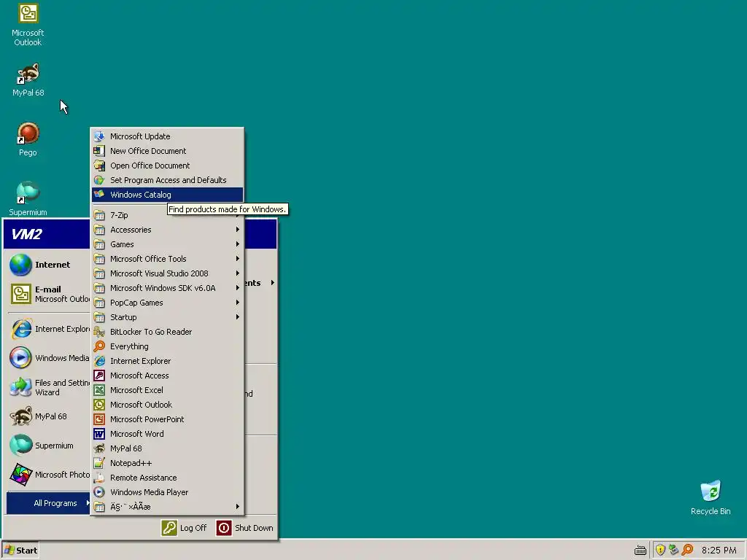Expand Microsoft Windows SDK v6.0A submenu arrow

tap(237, 288)
